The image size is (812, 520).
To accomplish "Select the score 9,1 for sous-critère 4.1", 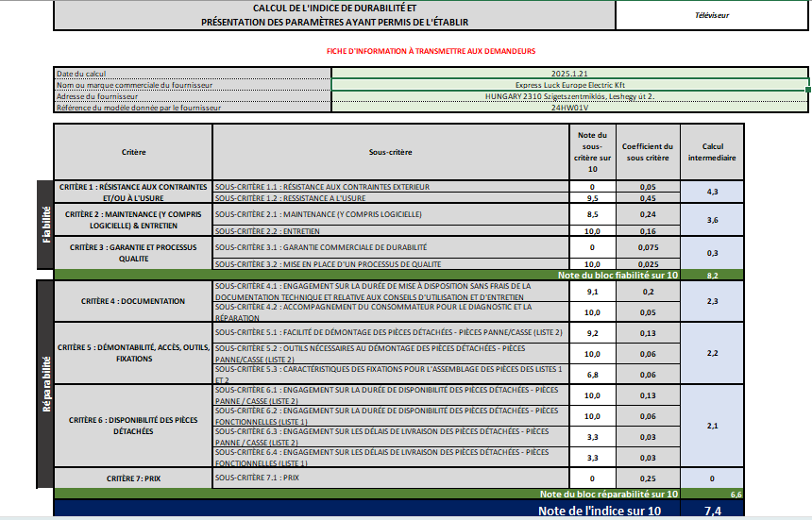I will pyautogui.click(x=592, y=292).
